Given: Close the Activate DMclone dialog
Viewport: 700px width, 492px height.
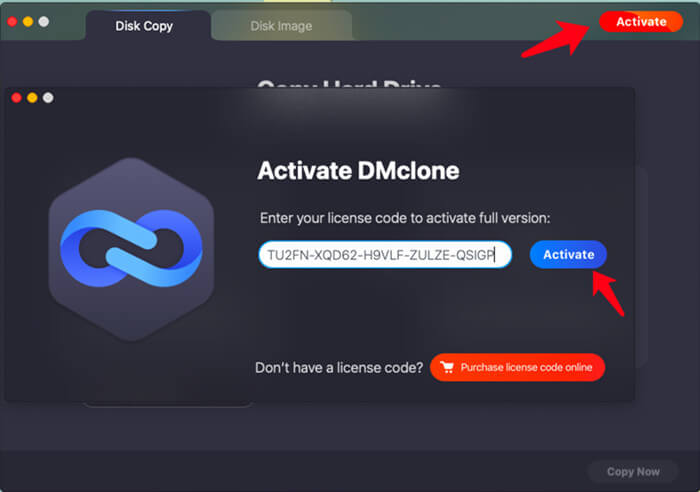Looking at the screenshot, I should point(17,98).
